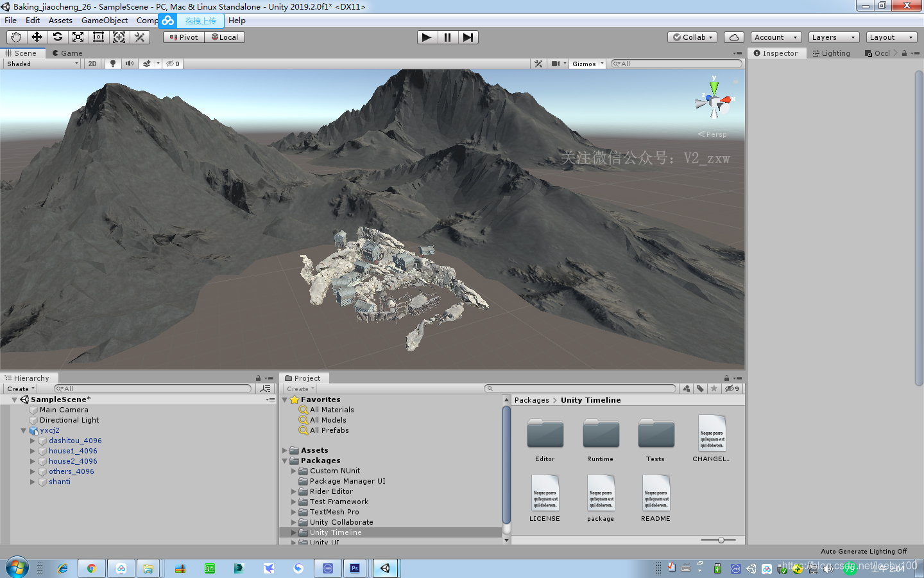
Task: Open scene component tools icon in scene bar
Action: pos(538,64)
